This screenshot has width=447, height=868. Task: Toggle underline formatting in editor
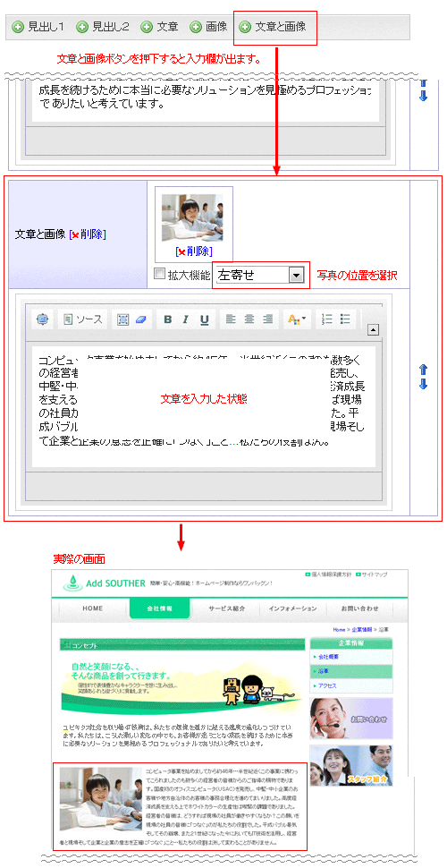[204, 319]
